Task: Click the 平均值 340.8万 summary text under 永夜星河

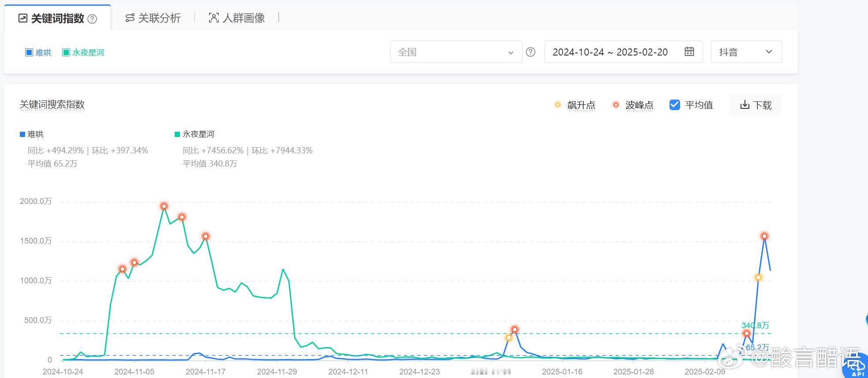Action: tap(210, 164)
